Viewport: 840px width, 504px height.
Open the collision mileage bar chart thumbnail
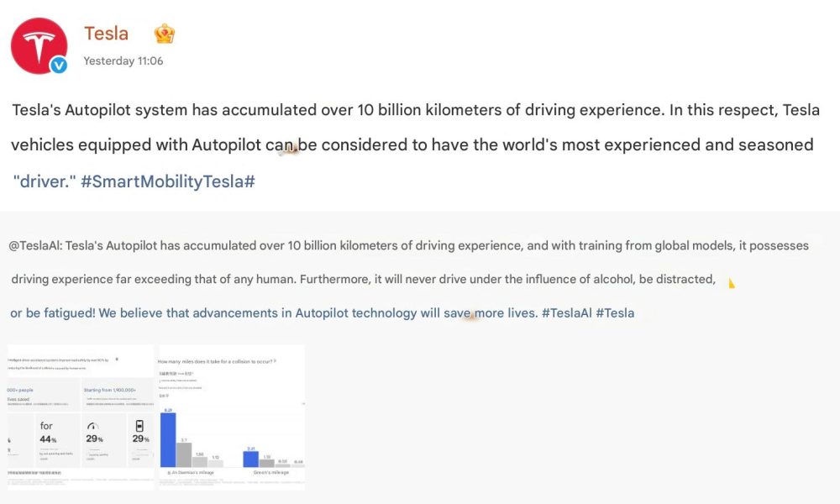click(x=231, y=417)
